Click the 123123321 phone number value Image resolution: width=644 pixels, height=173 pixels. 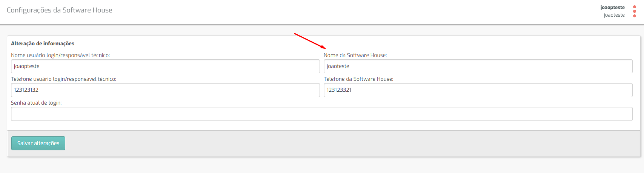pos(339,90)
